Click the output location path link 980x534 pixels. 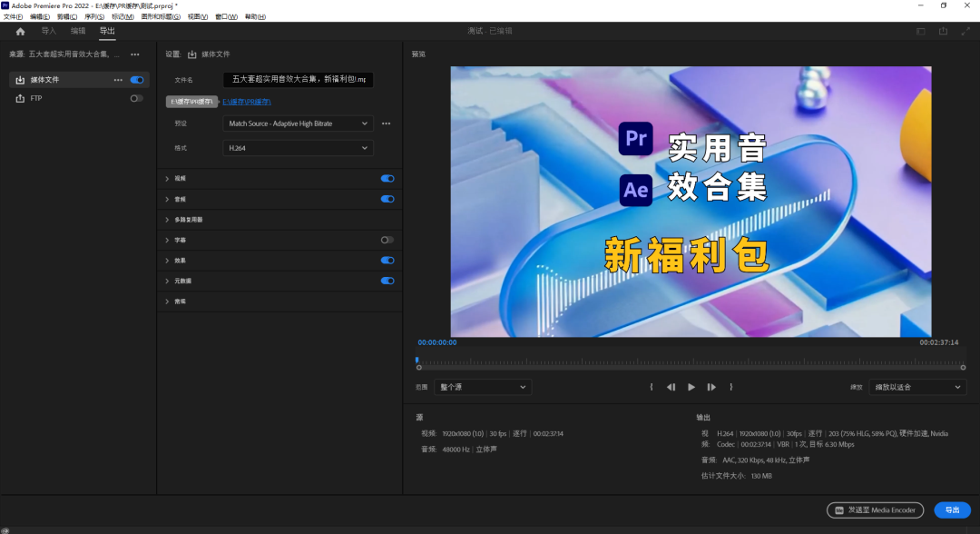coord(247,102)
